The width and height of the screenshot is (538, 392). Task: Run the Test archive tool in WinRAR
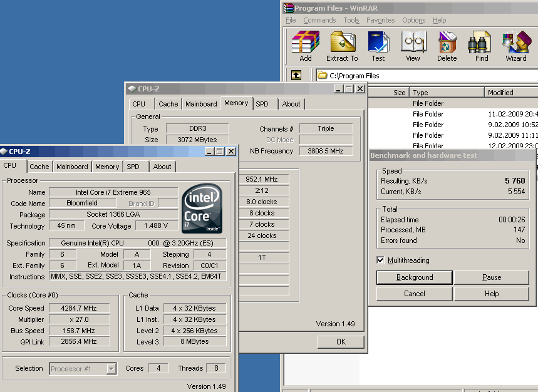[378, 46]
